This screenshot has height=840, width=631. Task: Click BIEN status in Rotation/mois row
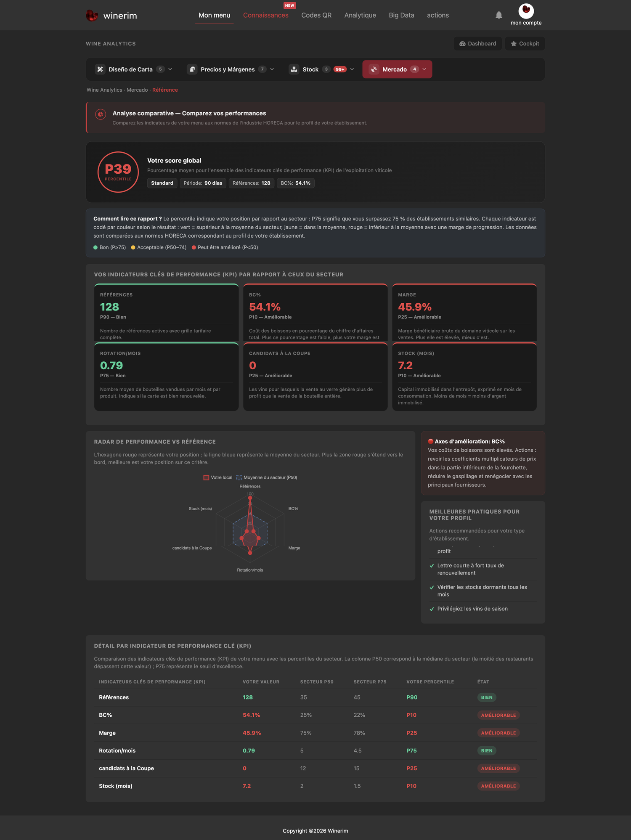click(487, 750)
